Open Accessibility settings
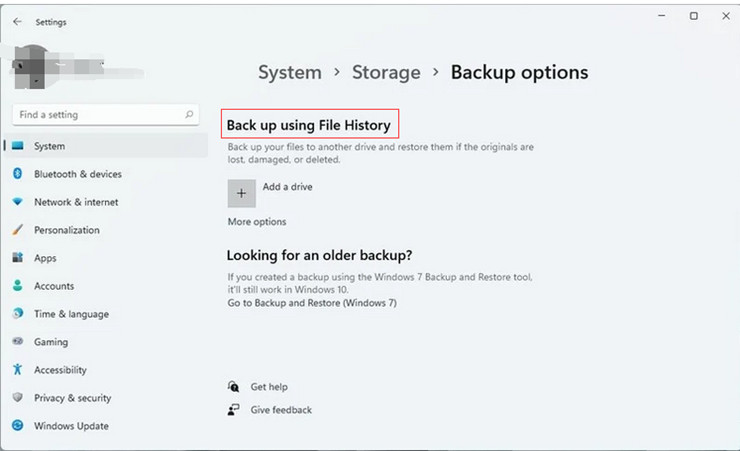This screenshot has width=740, height=451. [106, 369]
